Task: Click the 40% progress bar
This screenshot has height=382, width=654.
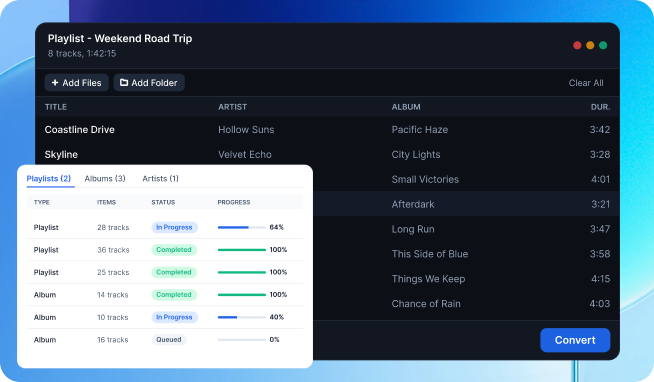Action: click(242, 317)
